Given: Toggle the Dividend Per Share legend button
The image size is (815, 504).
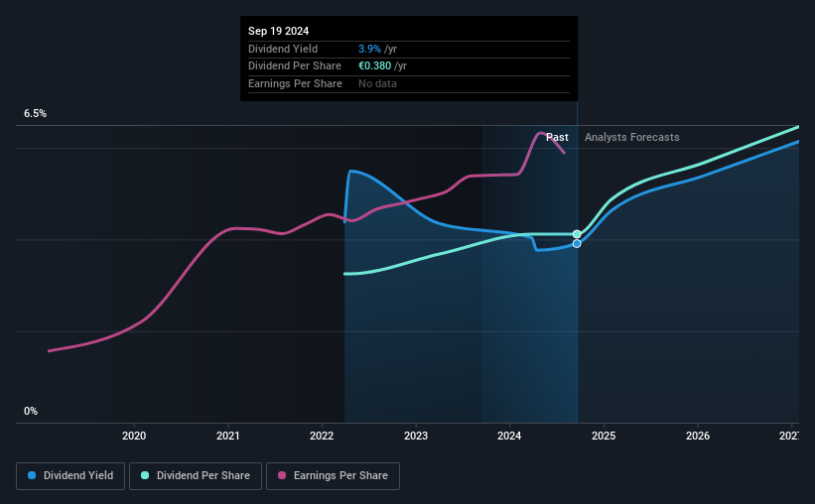Looking at the screenshot, I should 196,476.
